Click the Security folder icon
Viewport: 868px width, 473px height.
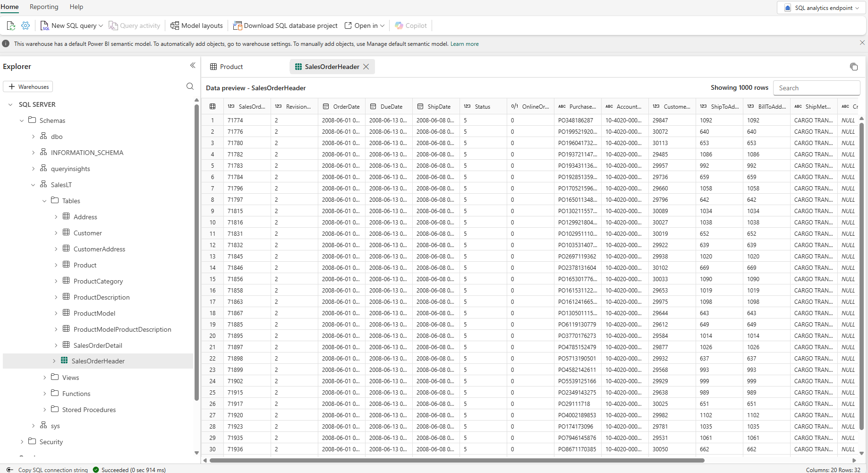pos(32,441)
